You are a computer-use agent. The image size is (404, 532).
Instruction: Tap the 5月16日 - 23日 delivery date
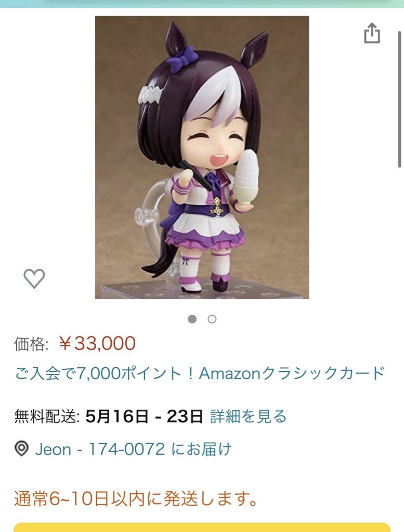click(x=144, y=417)
